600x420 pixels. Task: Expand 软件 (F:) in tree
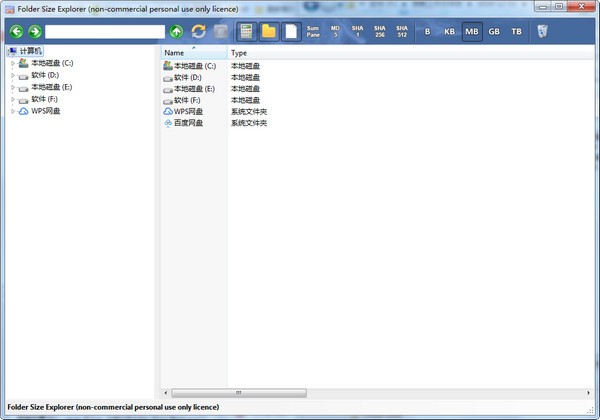click(13, 99)
